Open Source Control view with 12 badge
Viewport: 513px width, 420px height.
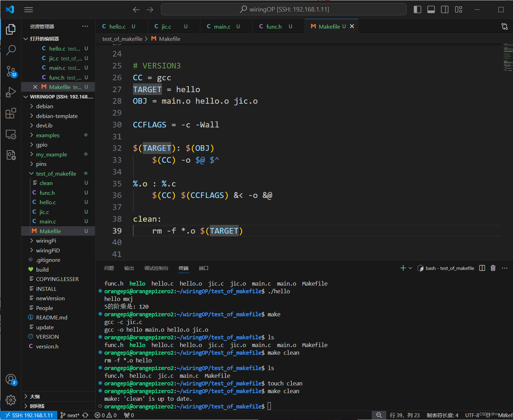point(11,72)
